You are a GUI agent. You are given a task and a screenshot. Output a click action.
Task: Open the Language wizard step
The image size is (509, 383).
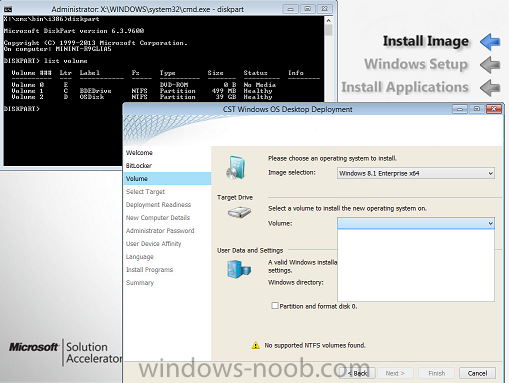click(140, 257)
